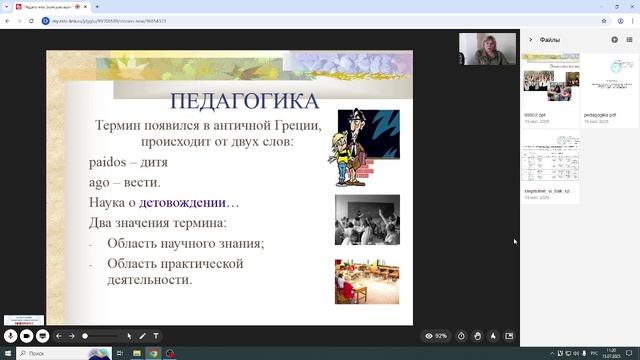640x360 pixels.
Task: Click the volume icon in system tray
Action: click(x=576, y=353)
